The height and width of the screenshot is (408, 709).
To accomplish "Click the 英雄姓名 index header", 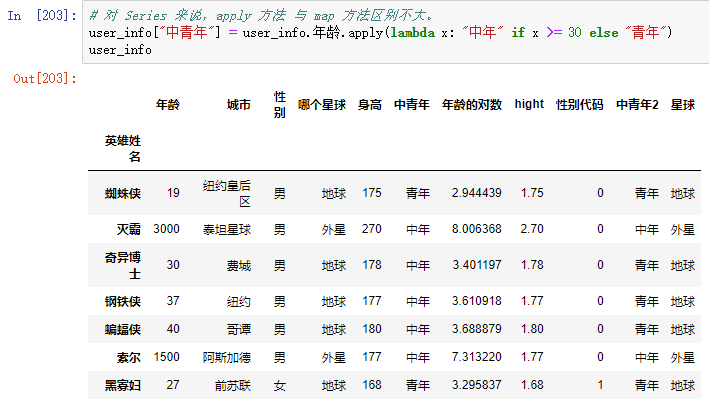I will [123, 149].
